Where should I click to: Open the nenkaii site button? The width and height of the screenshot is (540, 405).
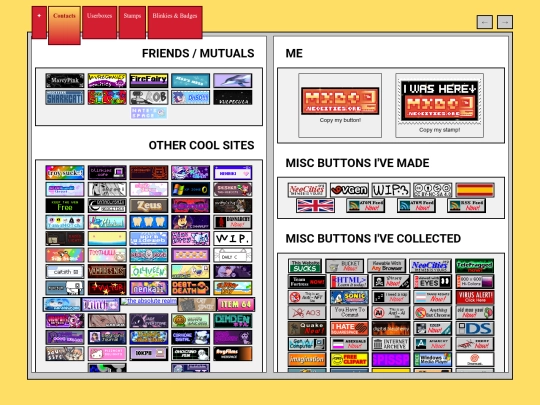(x=149, y=288)
